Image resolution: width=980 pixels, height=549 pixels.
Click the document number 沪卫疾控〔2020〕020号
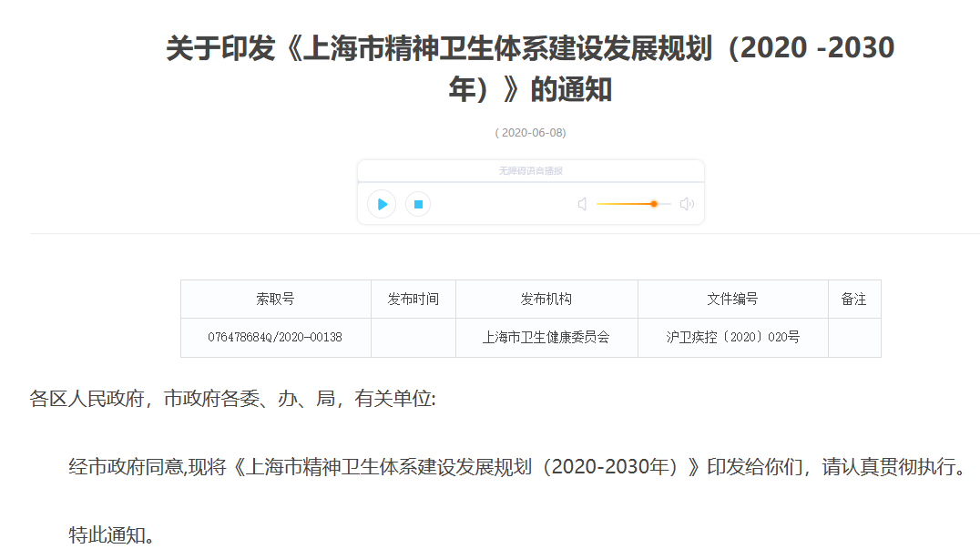pos(732,337)
